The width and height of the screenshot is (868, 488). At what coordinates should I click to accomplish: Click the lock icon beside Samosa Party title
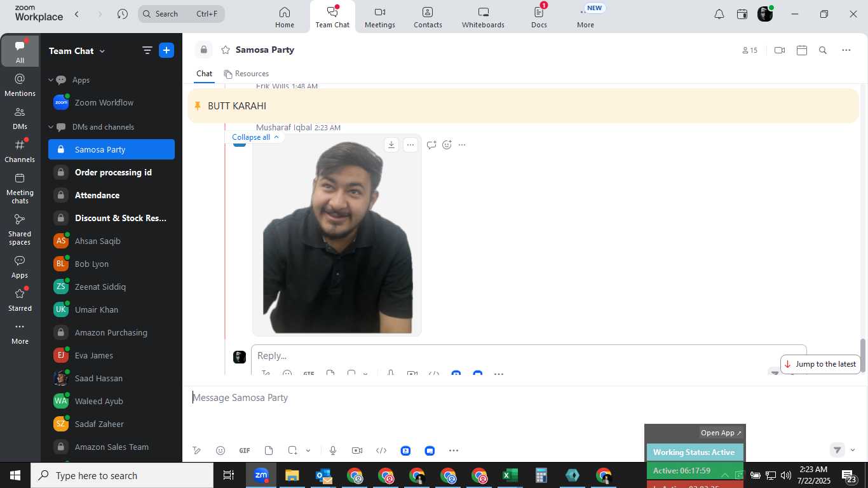[x=203, y=50]
